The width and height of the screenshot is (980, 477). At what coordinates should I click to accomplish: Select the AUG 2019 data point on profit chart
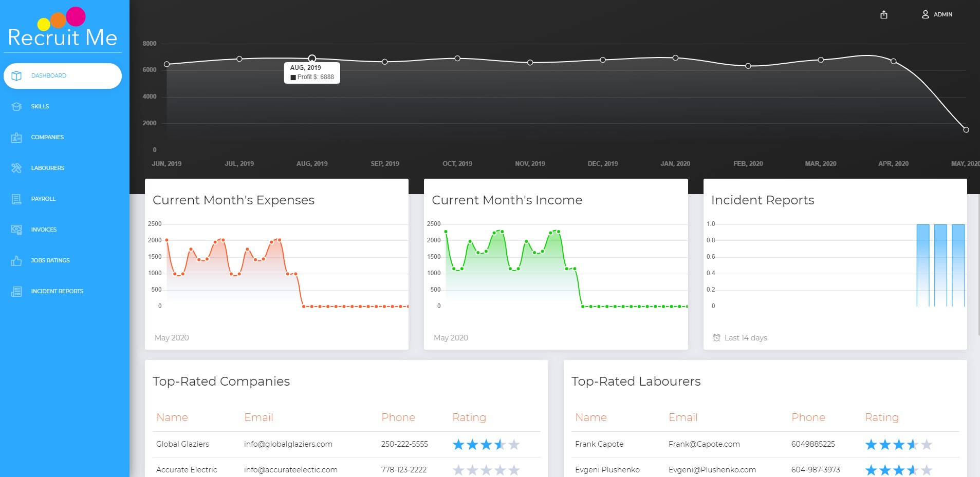pos(312,58)
